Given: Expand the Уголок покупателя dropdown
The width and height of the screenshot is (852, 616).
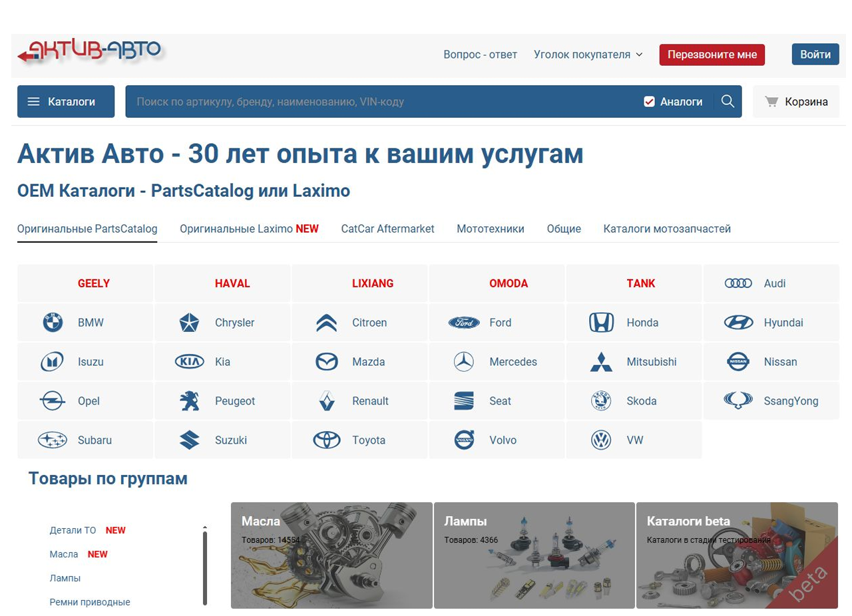Looking at the screenshot, I should tap(588, 55).
